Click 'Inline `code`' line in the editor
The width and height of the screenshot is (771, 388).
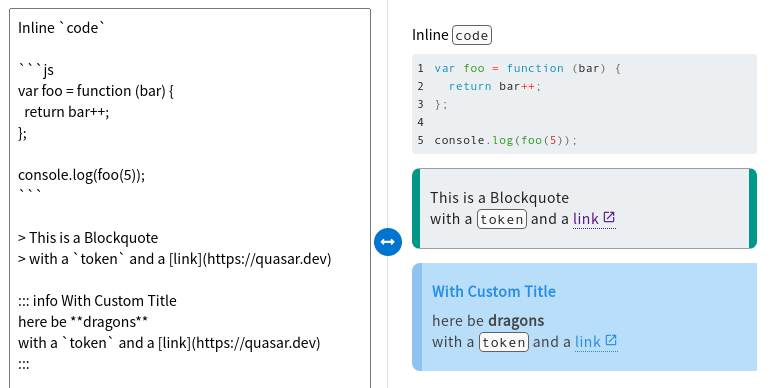pyautogui.click(x=61, y=28)
